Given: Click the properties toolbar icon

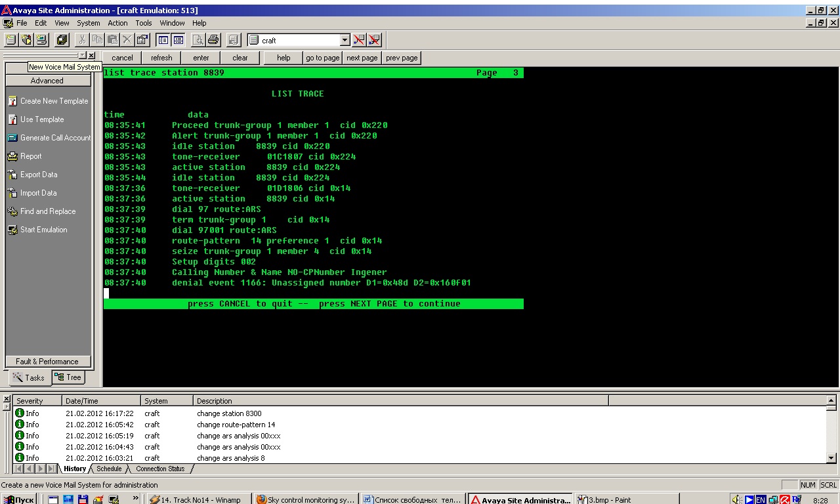Looking at the screenshot, I should click(x=142, y=40).
